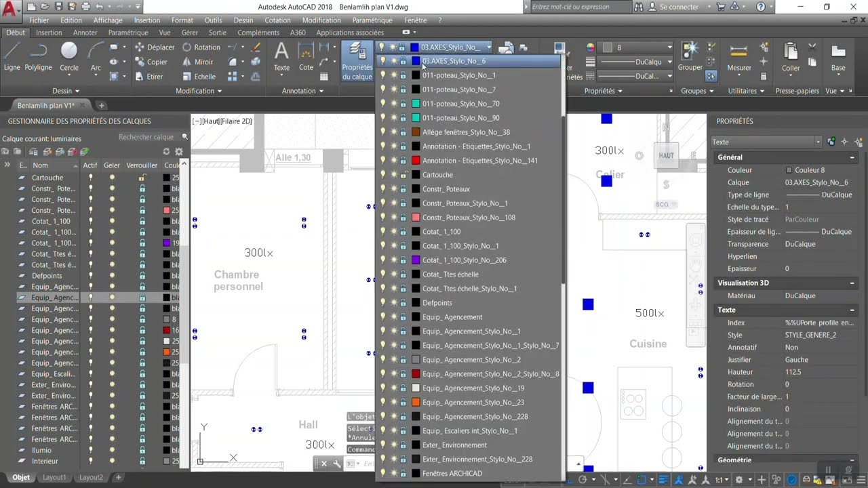Toggle lightbulb for Fenêtres ARCHICAD in dropdown
This screenshot has width=868, height=488.
click(382, 474)
